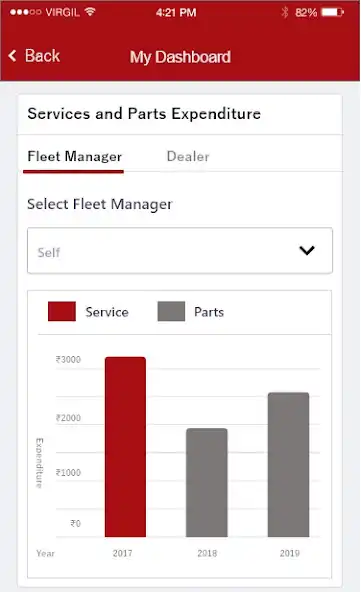Toggle the gray Parts legend swatch

[x=171, y=311]
